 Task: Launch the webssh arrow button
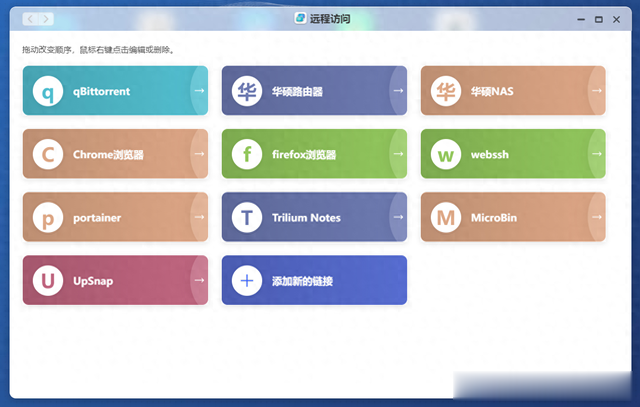coord(597,154)
